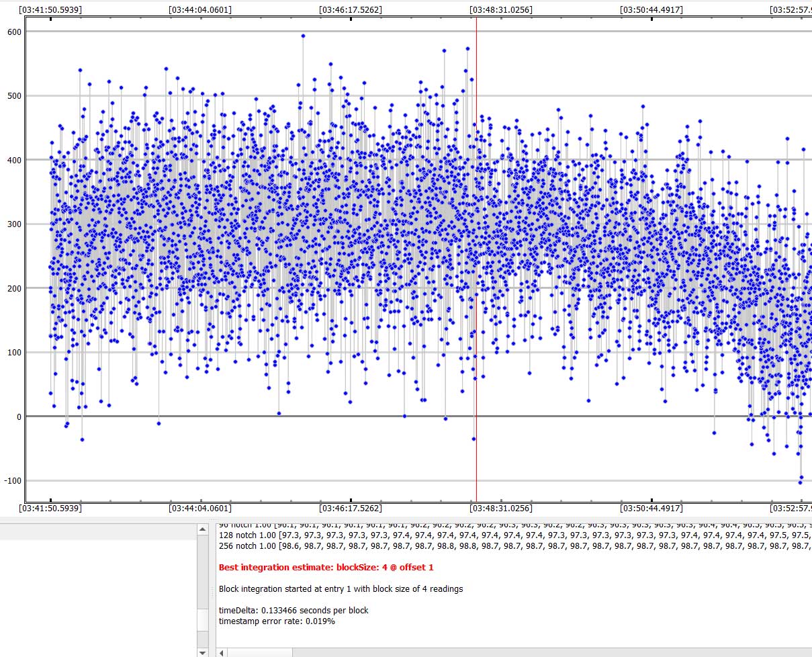Viewport: 812px width, 657px height.
Task: Click the '128 notch 1.00' log row
Action: pos(515,535)
